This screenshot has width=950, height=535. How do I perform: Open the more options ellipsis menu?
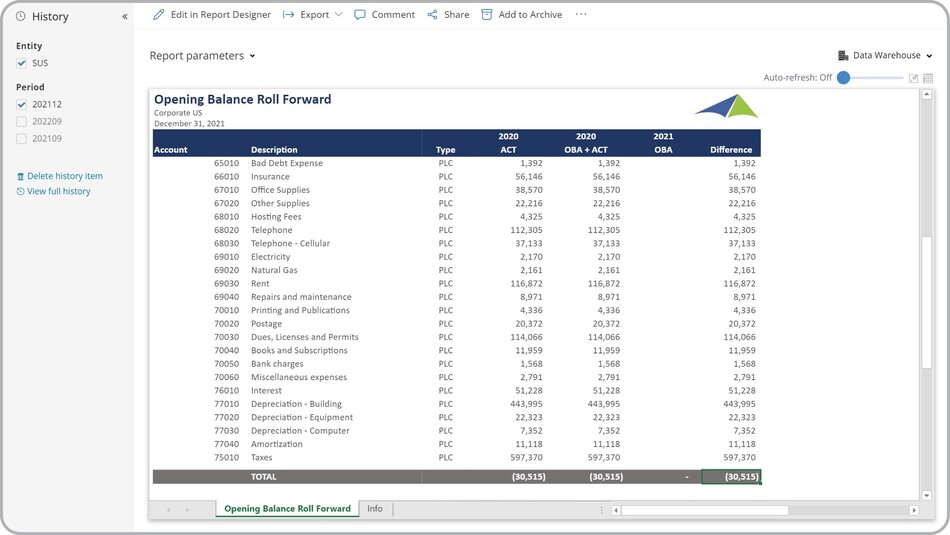pyautogui.click(x=581, y=15)
